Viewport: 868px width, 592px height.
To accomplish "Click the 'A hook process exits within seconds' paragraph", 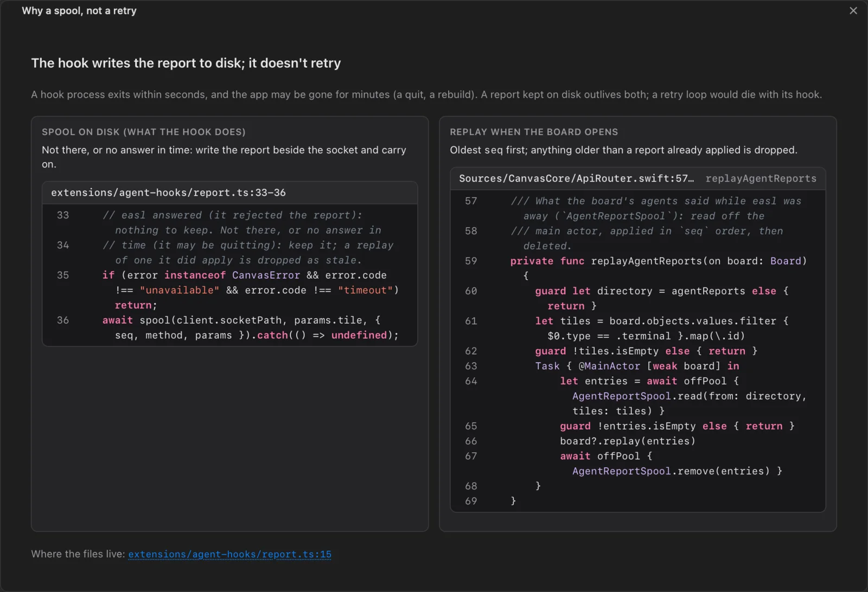I will (426, 94).
